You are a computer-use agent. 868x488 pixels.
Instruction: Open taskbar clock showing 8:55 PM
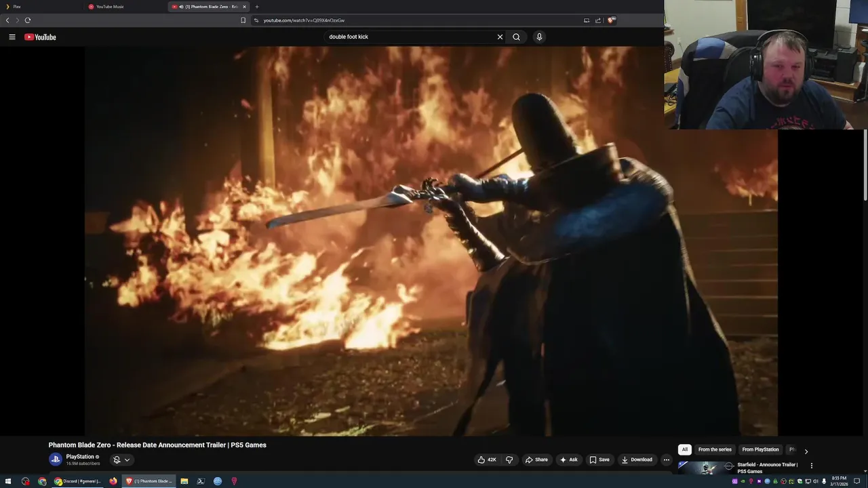(840, 481)
